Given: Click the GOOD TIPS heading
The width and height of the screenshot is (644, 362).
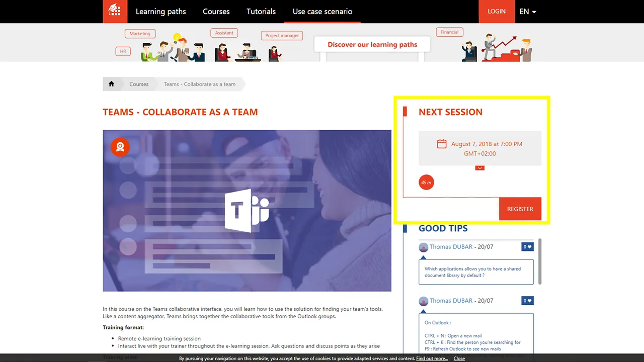Looking at the screenshot, I should pos(443,228).
